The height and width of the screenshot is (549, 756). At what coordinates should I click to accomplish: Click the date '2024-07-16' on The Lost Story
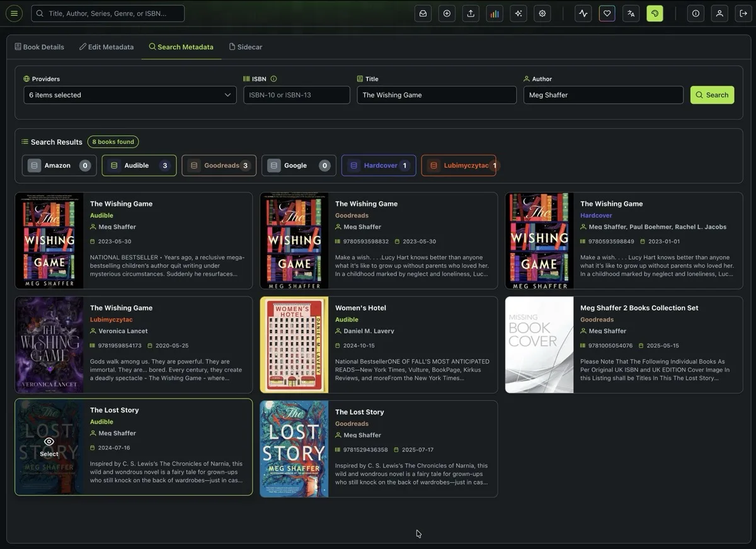[x=114, y=448]
